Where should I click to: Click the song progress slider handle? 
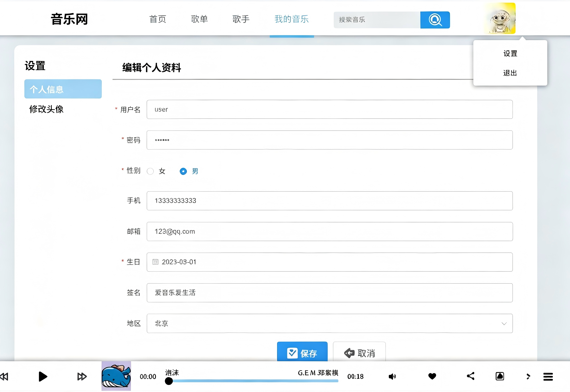click(x=169, y=381)
